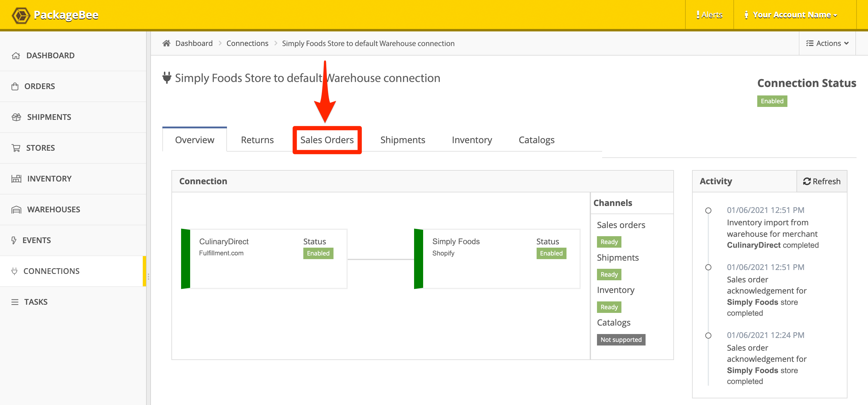
Task: Click the breadcrumb home icon
Action: pos(167,43)
